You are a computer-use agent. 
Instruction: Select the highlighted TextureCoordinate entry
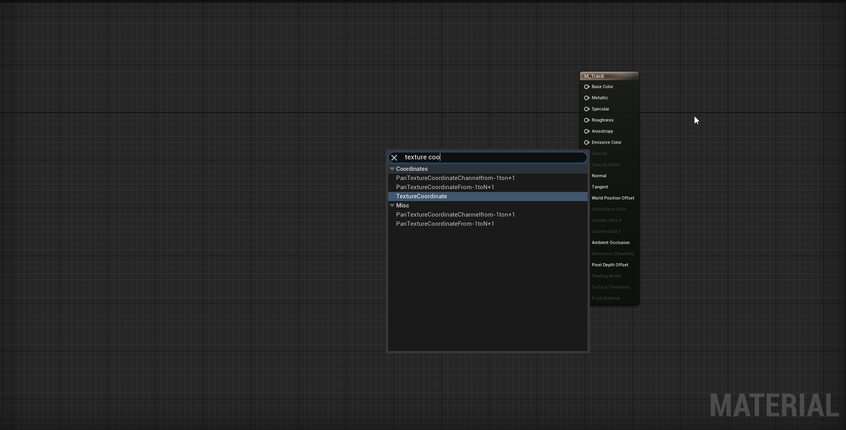click(421, 196)
